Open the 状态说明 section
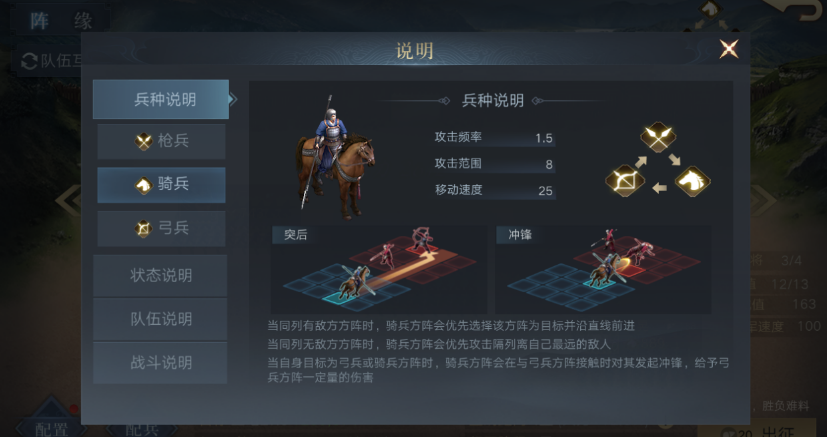 click(160, 275)
